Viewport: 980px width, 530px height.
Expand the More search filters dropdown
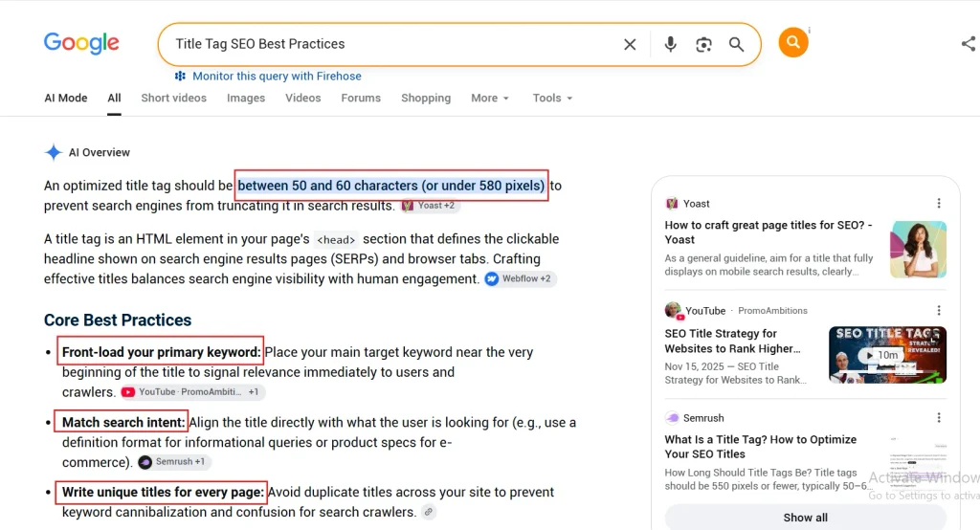coord(490,99)
